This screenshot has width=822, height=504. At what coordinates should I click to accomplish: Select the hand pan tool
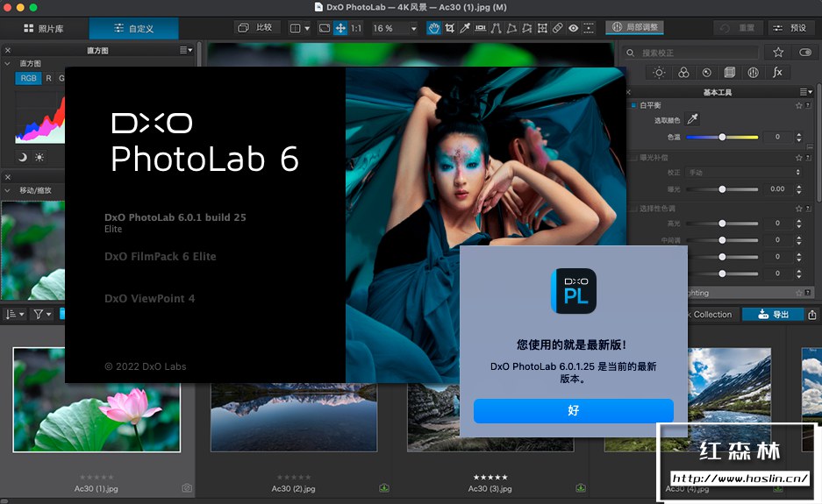tap(433, 28)
